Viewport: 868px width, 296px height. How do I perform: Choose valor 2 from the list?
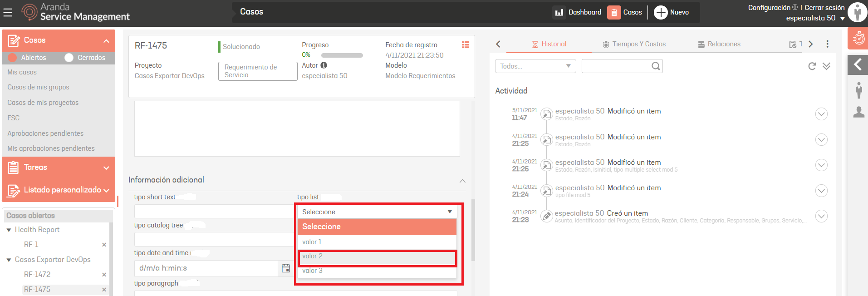377,257
